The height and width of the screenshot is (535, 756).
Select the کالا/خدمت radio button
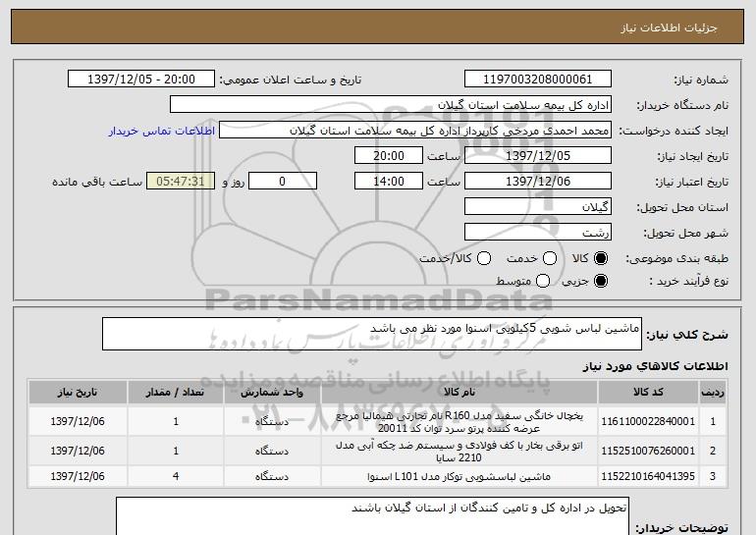click(484, 259)
